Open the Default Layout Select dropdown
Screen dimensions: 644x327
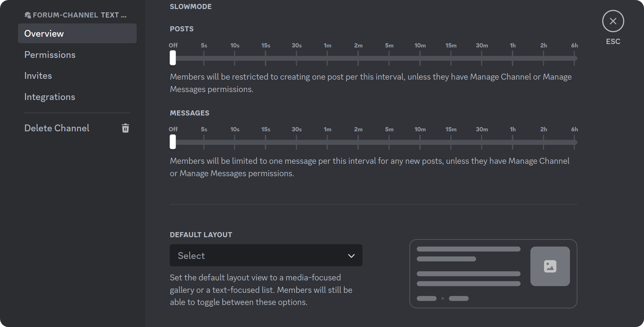click(x=265, y=255)
